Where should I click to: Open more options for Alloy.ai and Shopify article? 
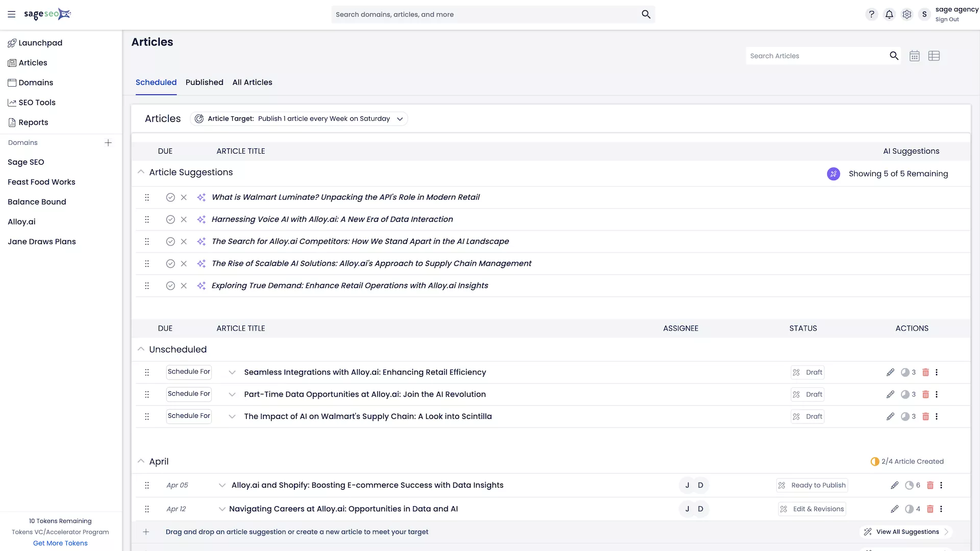(941, 485)
